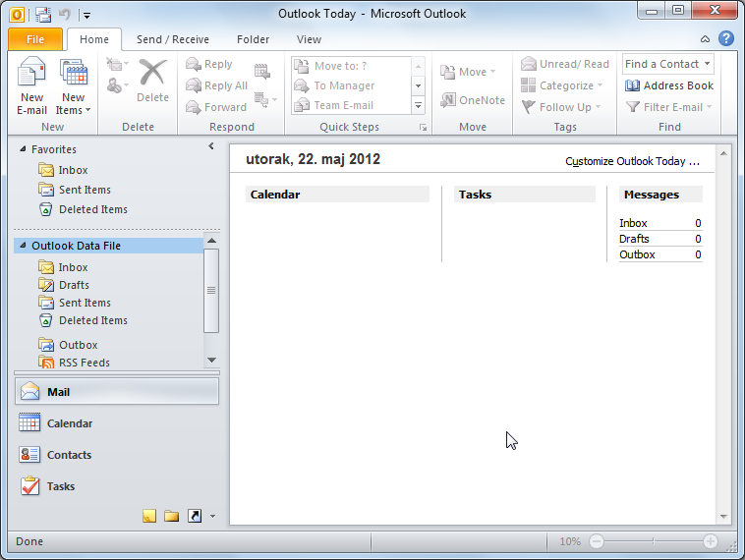Open the More respond actions dropdown
745x560 pixels.
265,99
